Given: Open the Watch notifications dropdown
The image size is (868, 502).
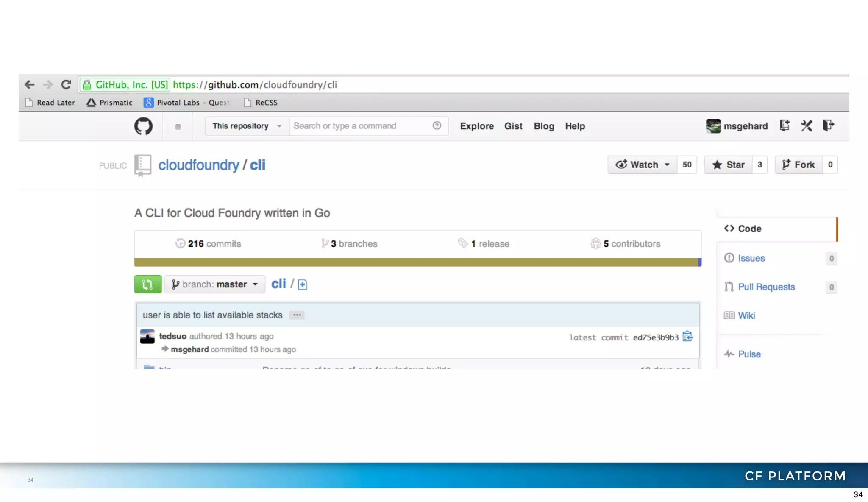Looking at the screenshot, I should 643,165.
